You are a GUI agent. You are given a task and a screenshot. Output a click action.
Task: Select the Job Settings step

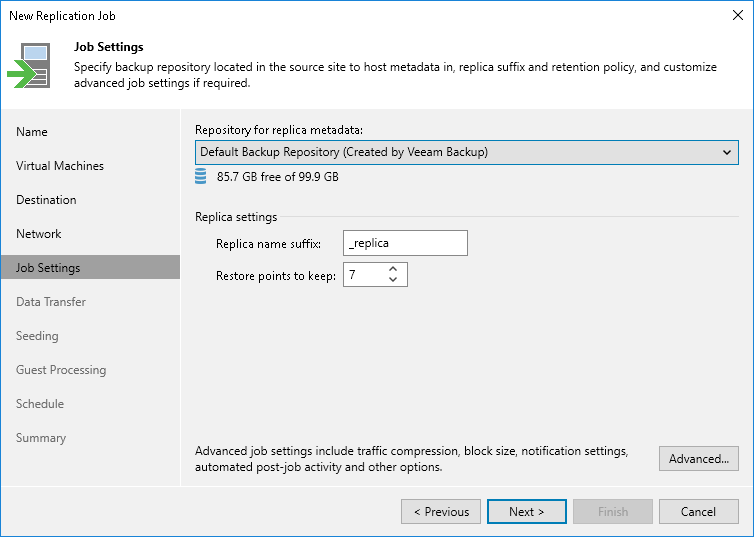[48, 268]
